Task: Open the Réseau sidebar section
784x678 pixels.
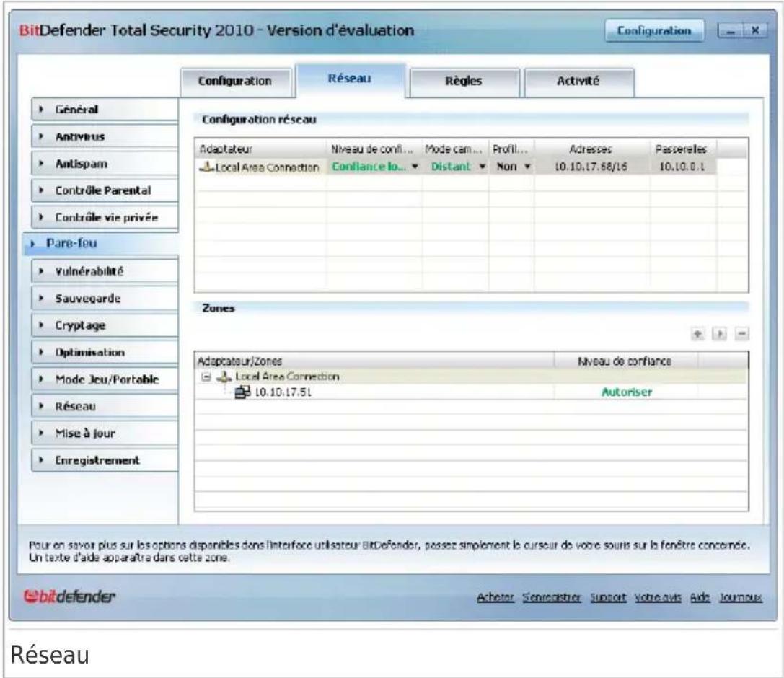Action: 105,407
